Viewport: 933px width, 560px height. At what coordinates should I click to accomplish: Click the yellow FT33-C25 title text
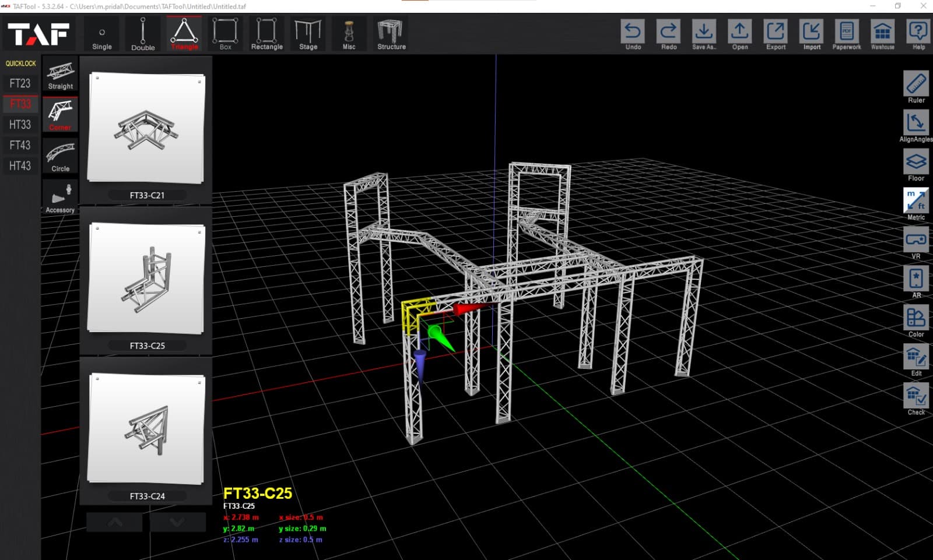tap(258, 493)
